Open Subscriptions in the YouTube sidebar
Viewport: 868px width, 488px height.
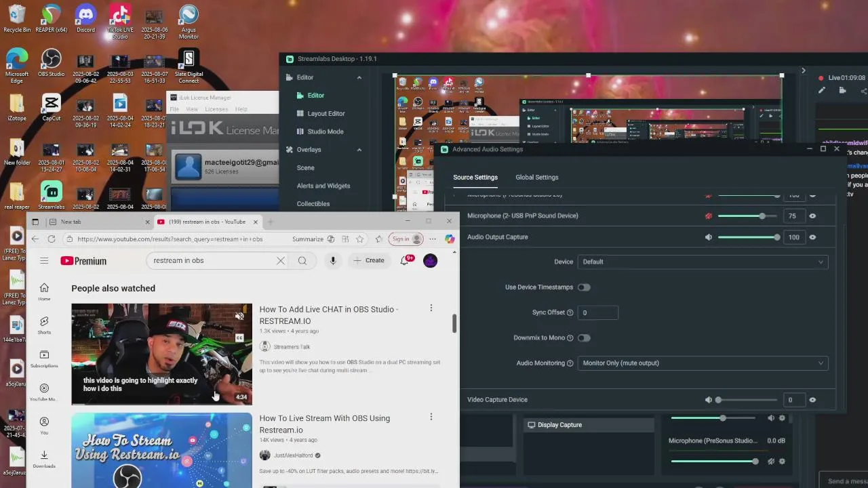(44, 359)
